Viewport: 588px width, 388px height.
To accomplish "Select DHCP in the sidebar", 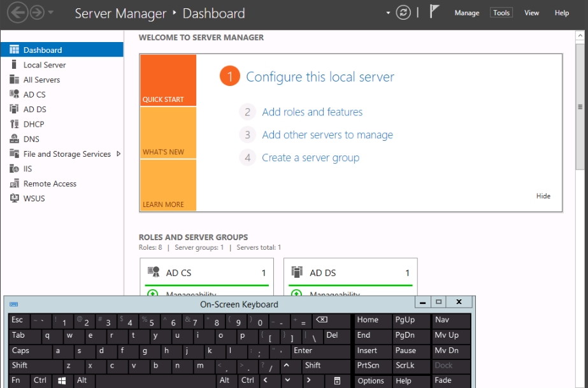I will pos(34,124).
